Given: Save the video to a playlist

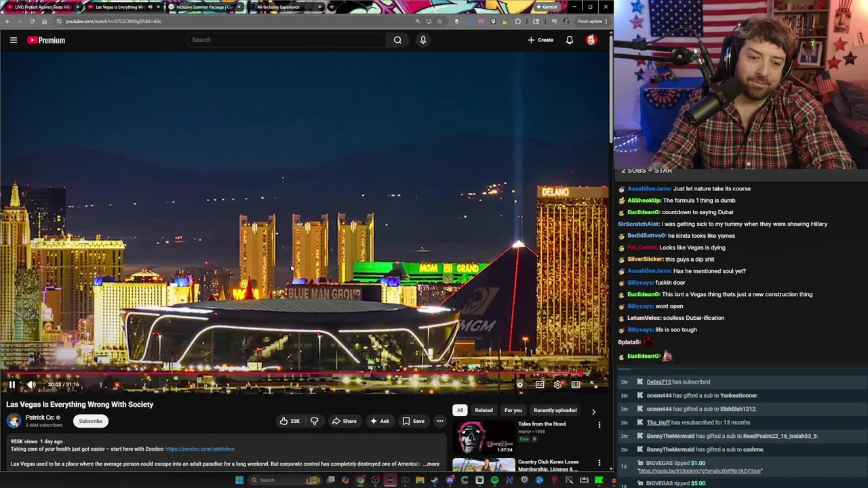Looking at the screenshot, I should coord(413,421).
